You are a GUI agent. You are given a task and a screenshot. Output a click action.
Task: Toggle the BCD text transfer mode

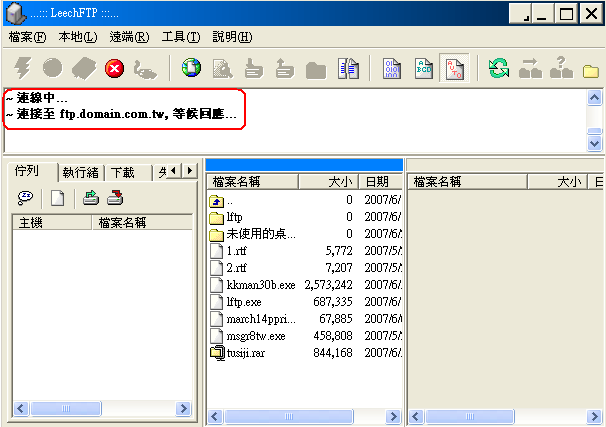pyautogui.click(x=423, y=69)
